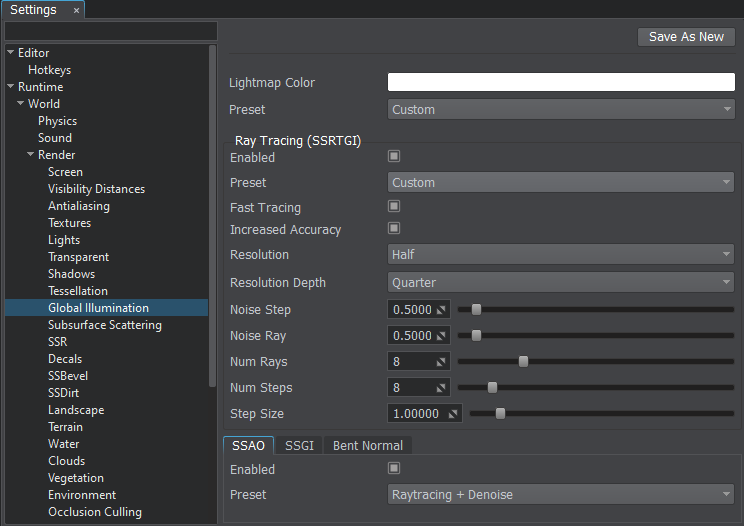
Task: Click the Lightmap Color white swatch
Action: (561, 82)
